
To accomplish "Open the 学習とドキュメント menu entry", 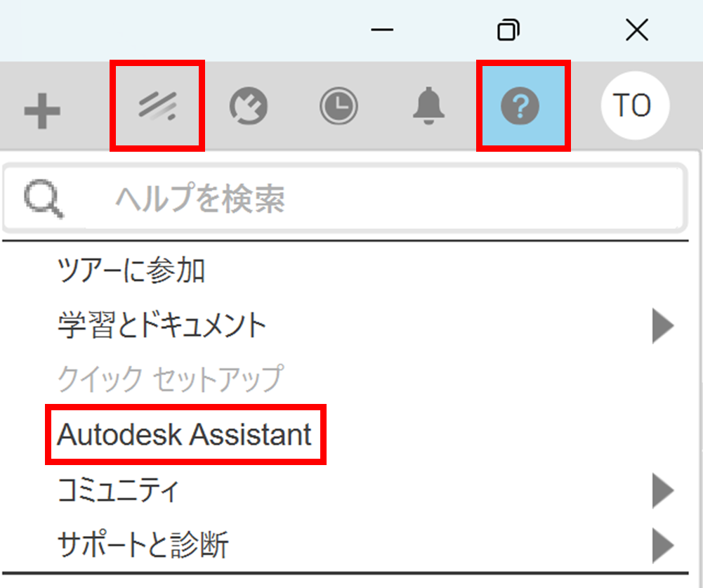I will click(x=162, y=325).
